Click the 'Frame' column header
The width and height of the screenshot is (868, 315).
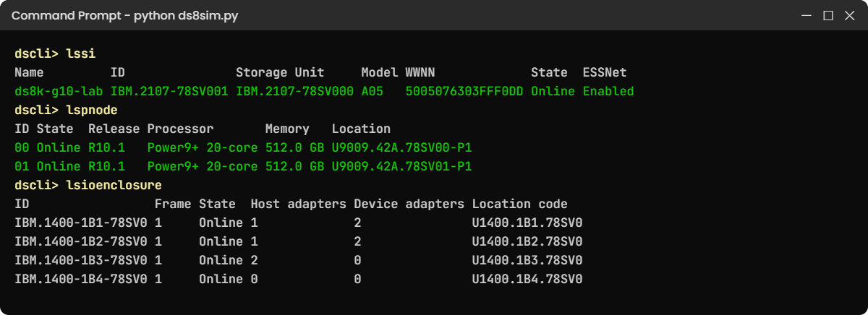(173, 204)
